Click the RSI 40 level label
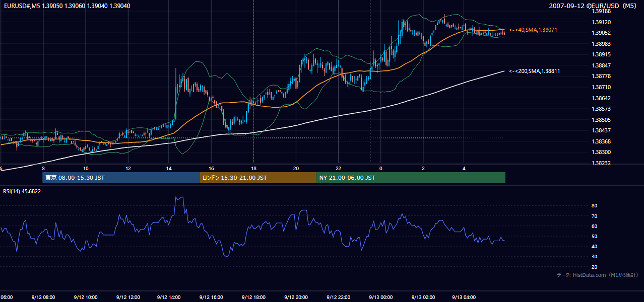644x302 pixels. click(x=595, y=246)
